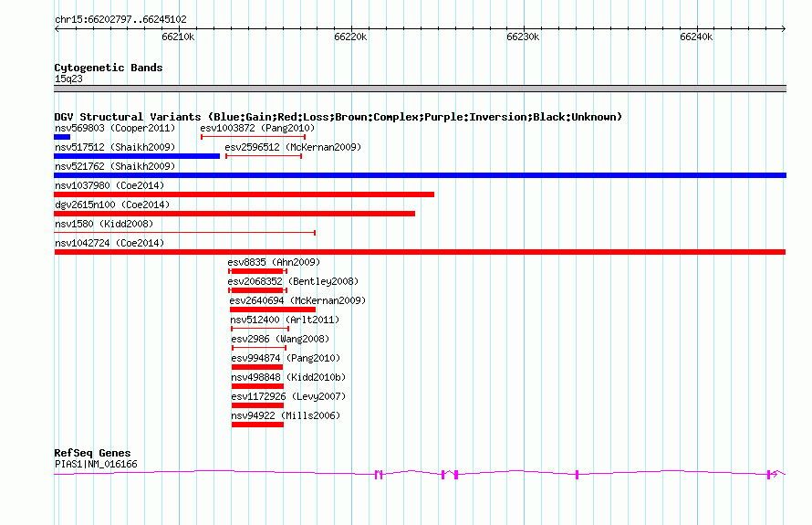Viewport: 812px width, 525px height.
Task: Select the short blue nsv569803 gain bar
Action: point(62,137)
